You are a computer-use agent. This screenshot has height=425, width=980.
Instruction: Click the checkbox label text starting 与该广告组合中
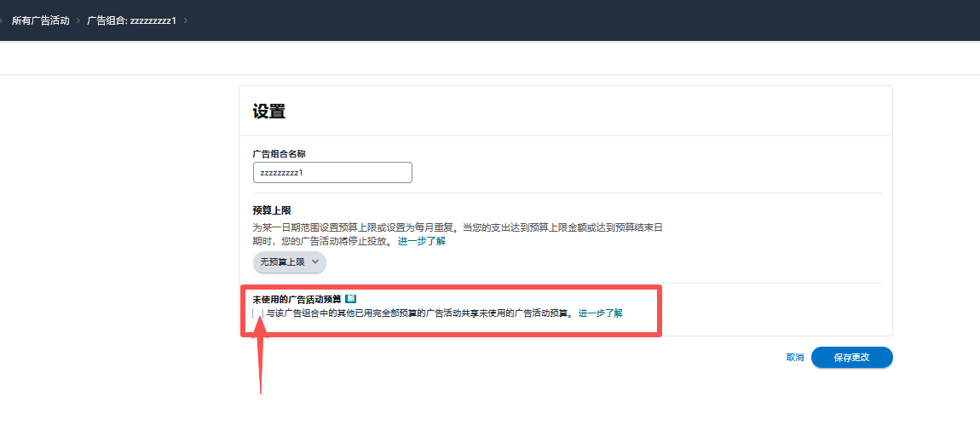click(418, 313)
